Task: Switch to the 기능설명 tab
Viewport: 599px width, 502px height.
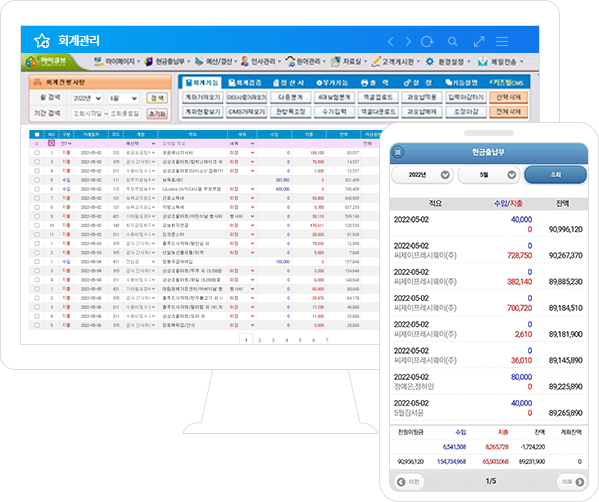Action: click(461, 83)
